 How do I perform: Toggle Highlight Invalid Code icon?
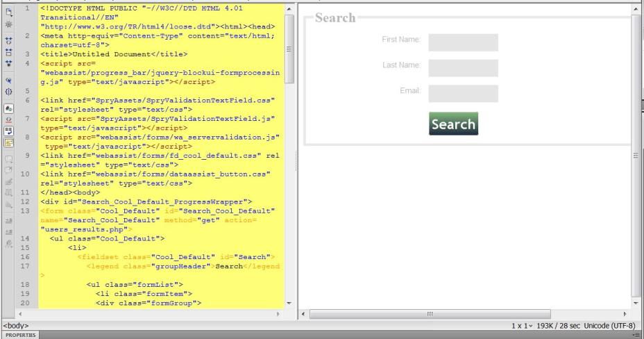[8, 119]
